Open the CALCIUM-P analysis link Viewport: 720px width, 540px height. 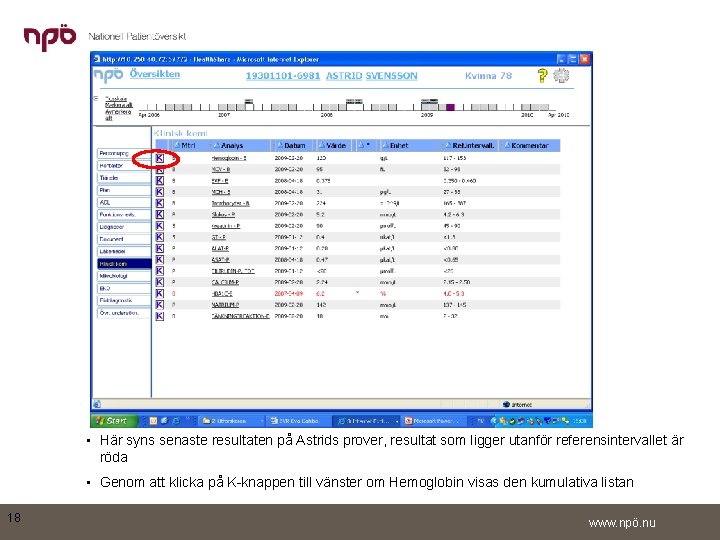point(225,282)
